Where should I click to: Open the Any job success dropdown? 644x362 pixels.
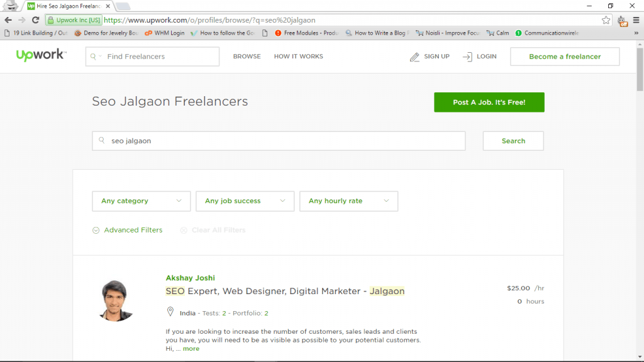(245, 201)
